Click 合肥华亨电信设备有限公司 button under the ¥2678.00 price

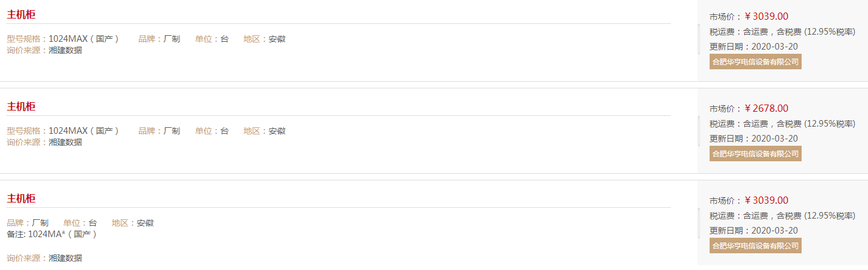[756, 154]
